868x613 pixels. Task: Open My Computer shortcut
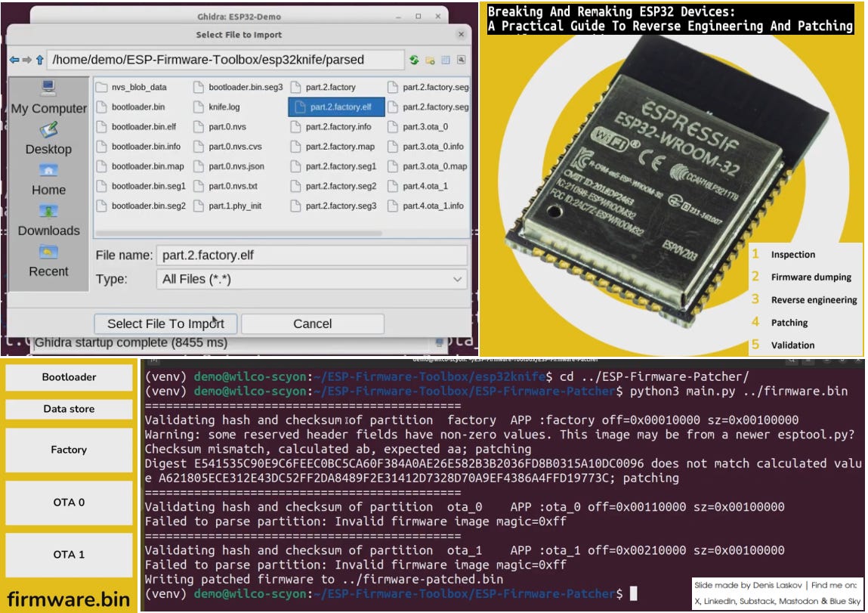(48, 98)
